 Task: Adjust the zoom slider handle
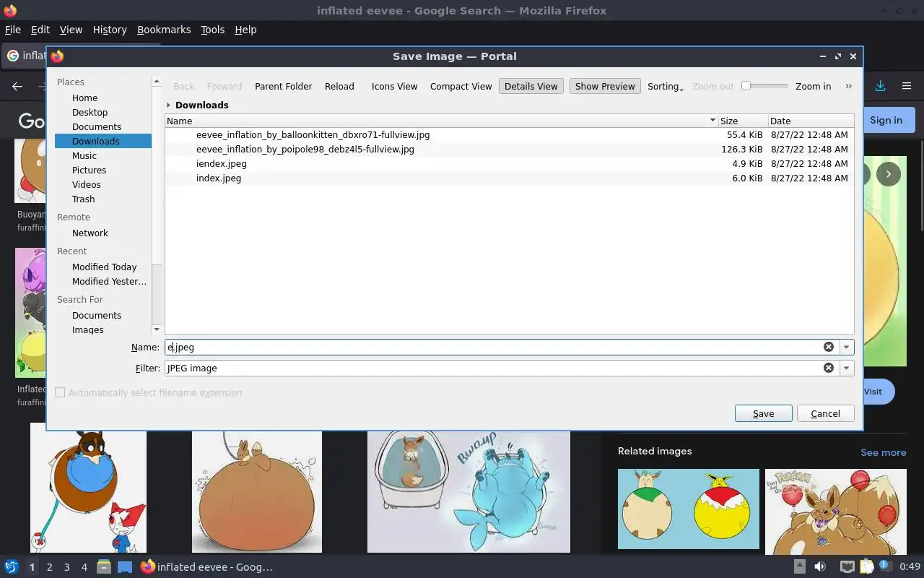click(746, 85)
